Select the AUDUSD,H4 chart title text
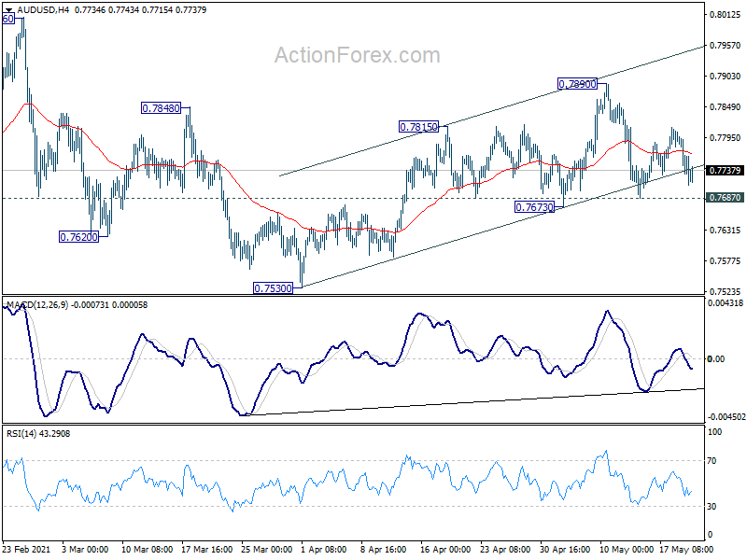747x560 pixels. coord(43,10)
